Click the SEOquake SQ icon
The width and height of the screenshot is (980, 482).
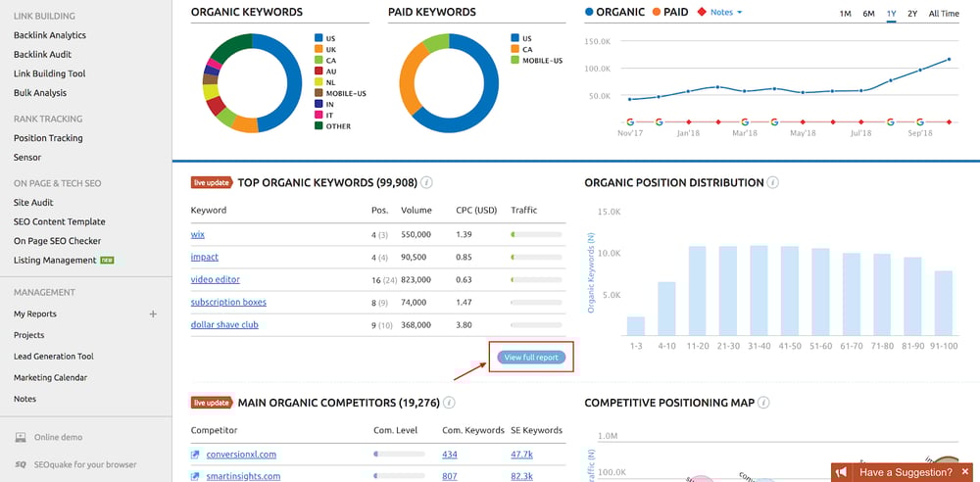(x=21, y=464)
